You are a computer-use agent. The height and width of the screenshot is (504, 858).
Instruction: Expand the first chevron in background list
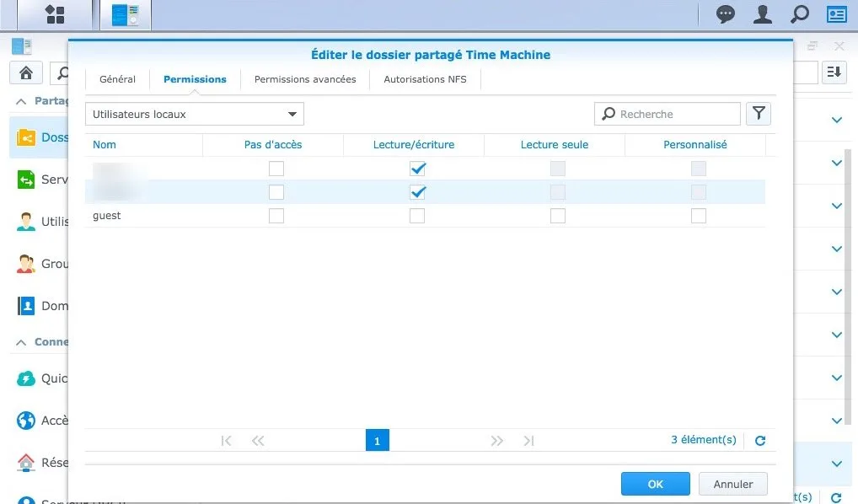(x=837, y=120)
